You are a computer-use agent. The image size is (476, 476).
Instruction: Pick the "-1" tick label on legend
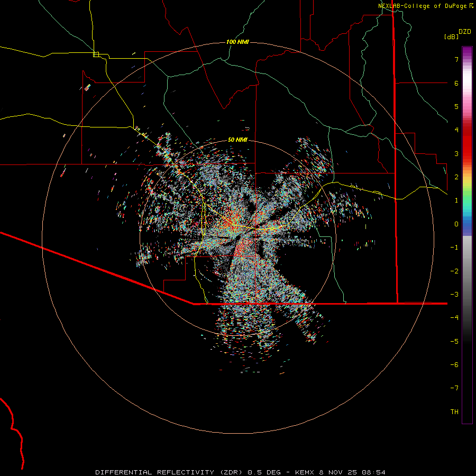coord(454,248)
